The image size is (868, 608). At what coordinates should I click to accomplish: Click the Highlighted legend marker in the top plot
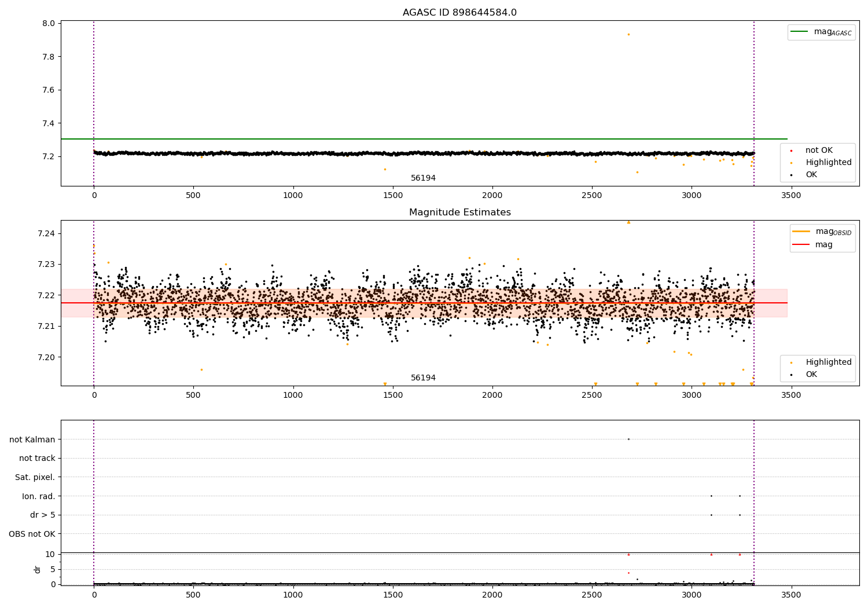(791, 163)
